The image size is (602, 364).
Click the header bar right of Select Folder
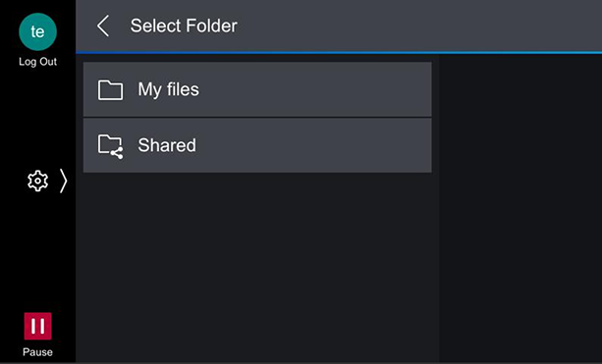pos(419,26)
